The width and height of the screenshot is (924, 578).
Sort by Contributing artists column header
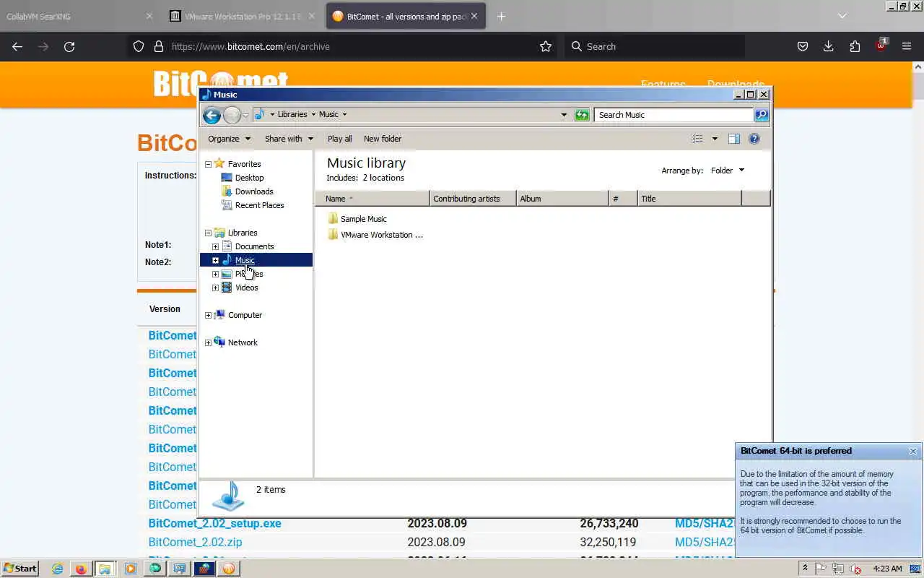(473, 199)
